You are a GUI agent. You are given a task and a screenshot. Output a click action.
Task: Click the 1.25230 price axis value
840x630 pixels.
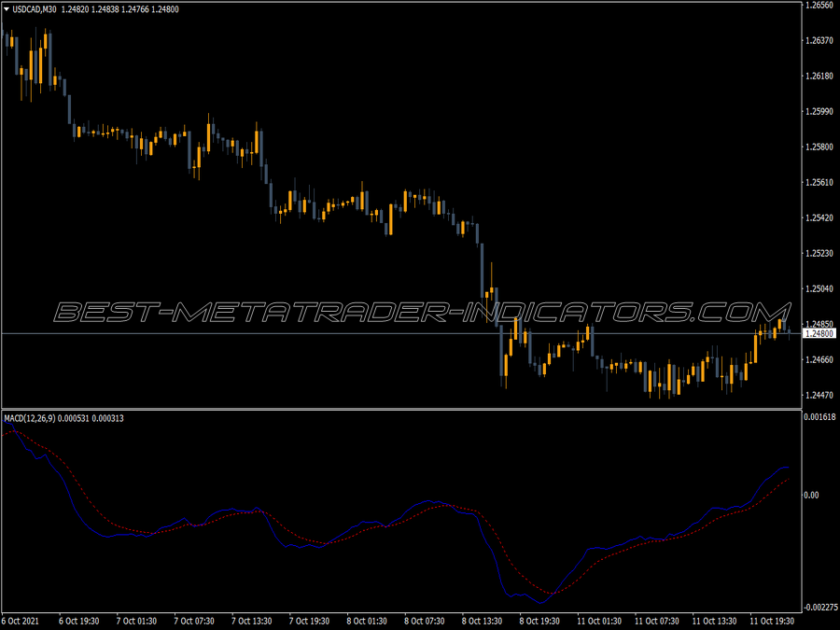pyautogui.click(x=819, y=253)
